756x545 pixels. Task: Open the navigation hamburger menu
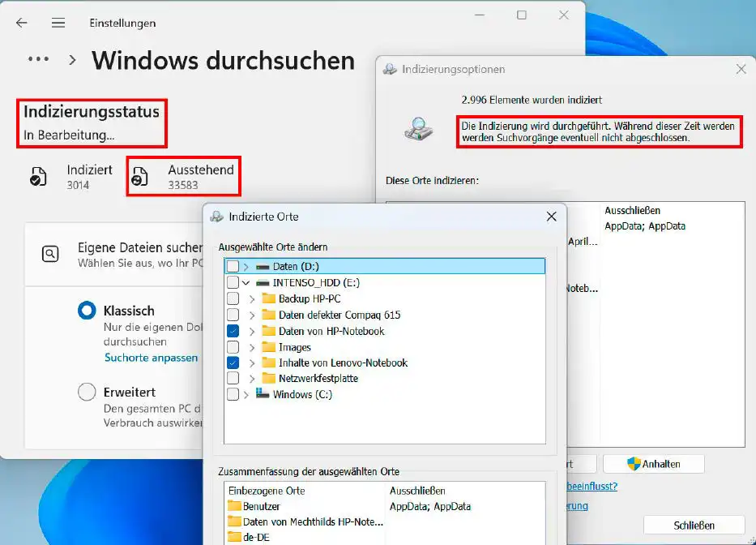58,23
